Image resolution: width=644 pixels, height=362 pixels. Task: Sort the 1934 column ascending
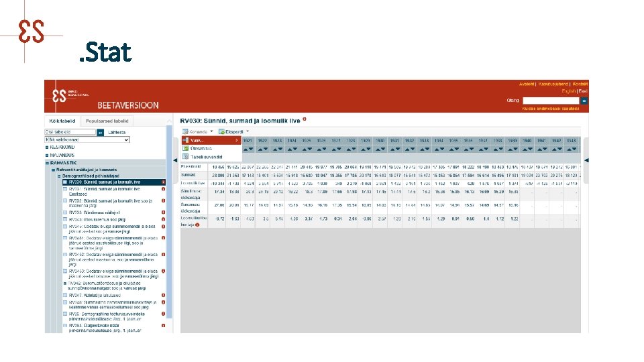[437, 149]
